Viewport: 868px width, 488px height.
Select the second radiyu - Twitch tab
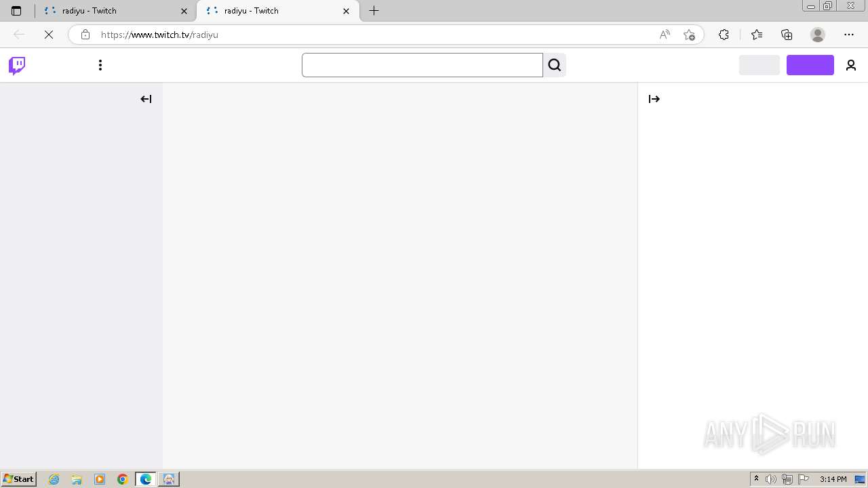tap(278, 11)
